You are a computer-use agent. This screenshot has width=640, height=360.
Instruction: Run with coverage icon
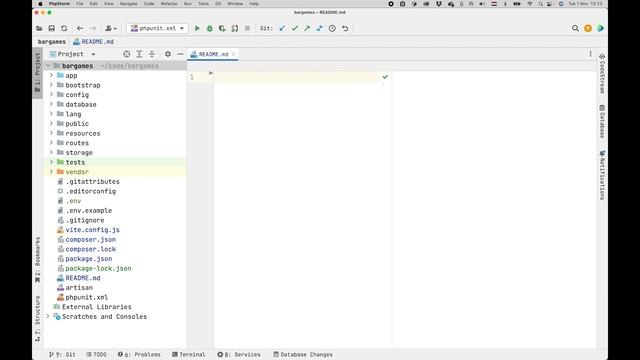click(222, 28)
